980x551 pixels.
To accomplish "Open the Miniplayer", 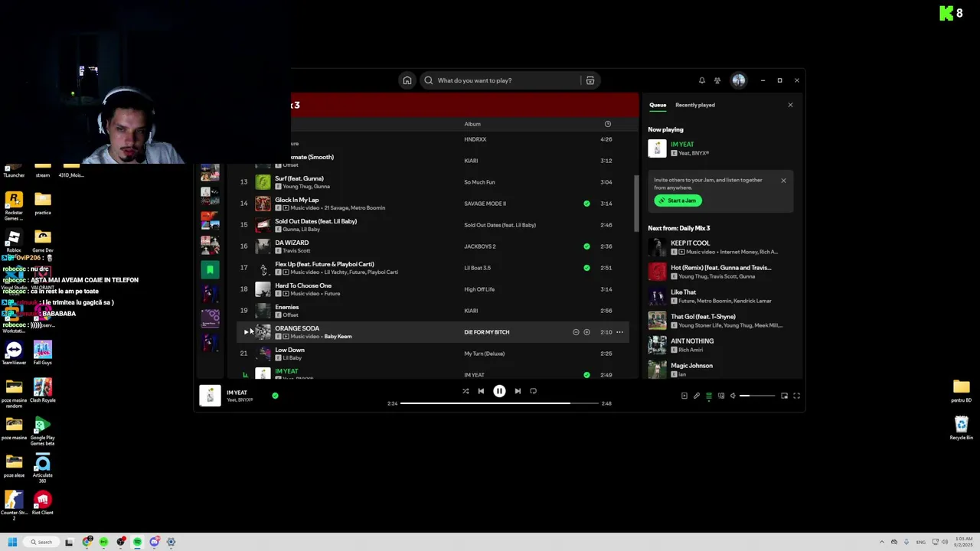I will (784, 396).
